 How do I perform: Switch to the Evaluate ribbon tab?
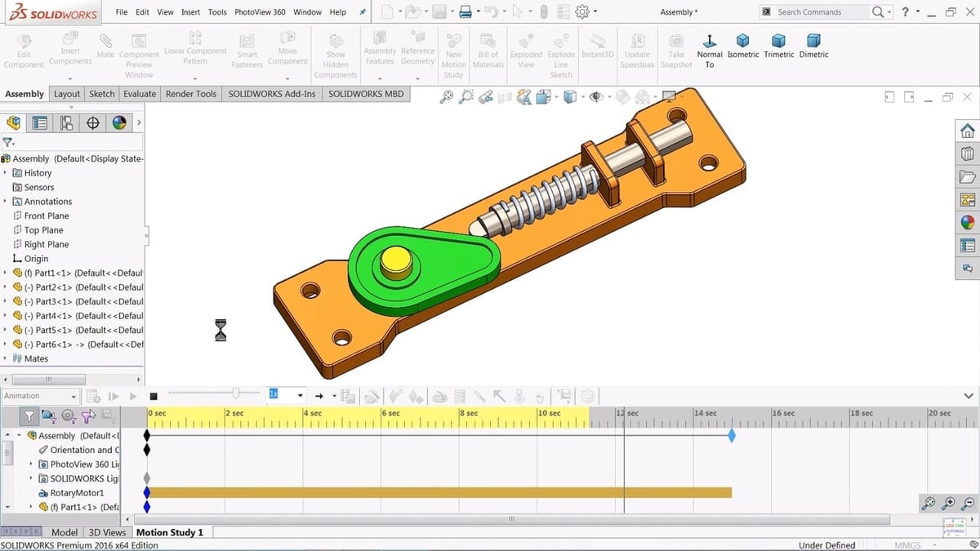pyautogui.click(x=140, y=94)
